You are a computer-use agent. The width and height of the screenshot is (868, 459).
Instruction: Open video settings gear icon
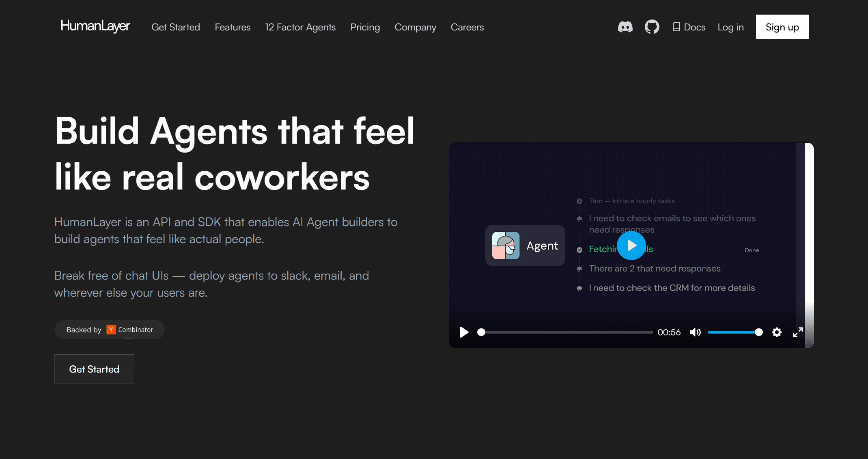(777, 332)
